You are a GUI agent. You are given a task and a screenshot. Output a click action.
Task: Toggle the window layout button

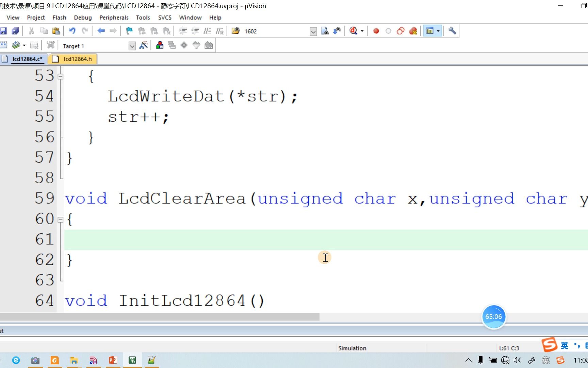[430, 31]
